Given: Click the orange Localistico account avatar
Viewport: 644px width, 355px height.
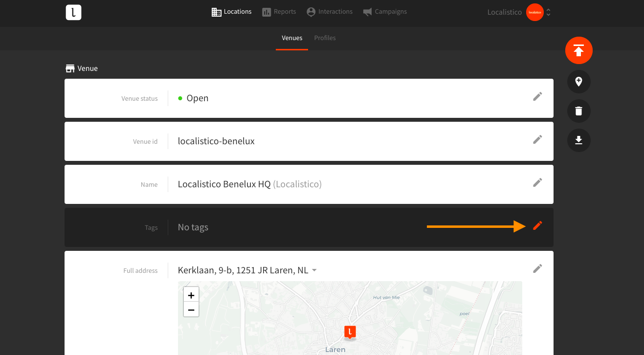Looking at the screenshot, I should tap(535, 12).
